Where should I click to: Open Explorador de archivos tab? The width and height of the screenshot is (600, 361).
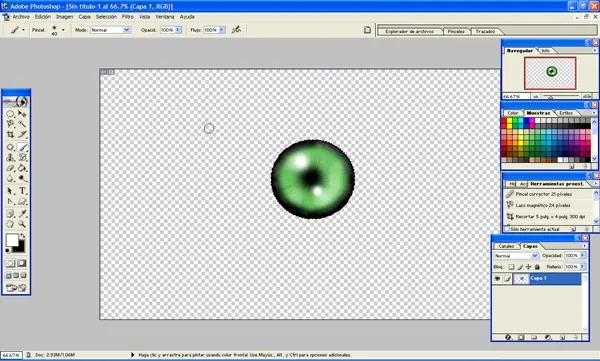pos(409,31)
